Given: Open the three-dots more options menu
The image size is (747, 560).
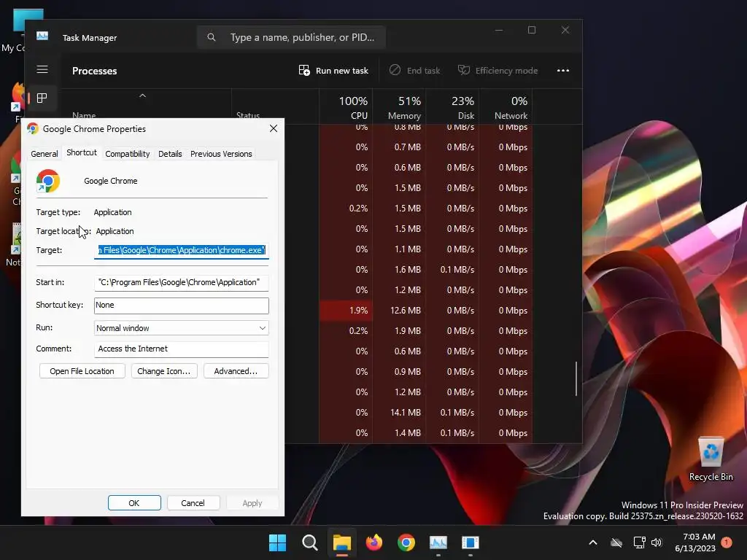Looking at the screenshot, I should coord(563,71).
